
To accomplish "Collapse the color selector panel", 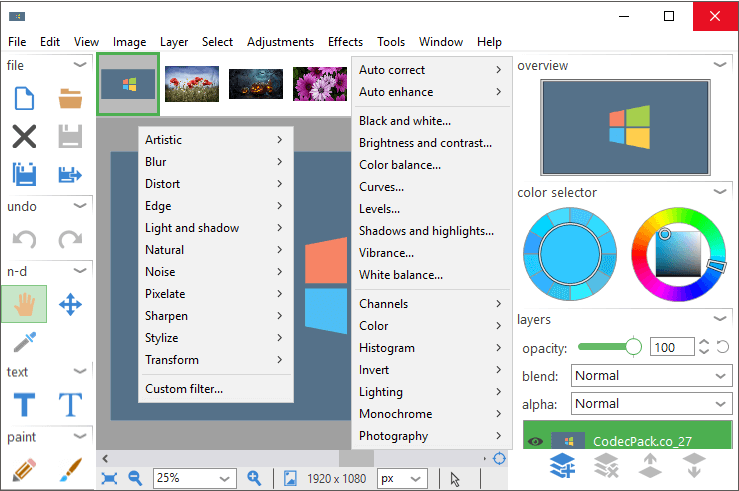I will [720, 192].
